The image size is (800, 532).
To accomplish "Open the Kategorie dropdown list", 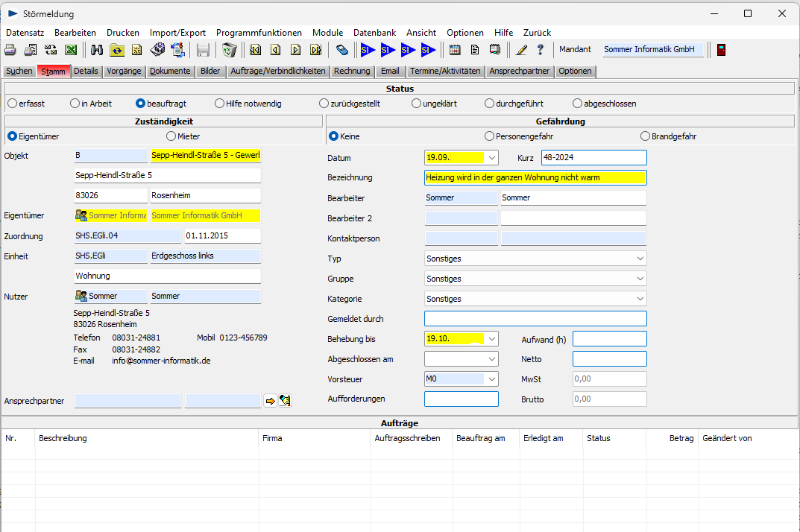I will point(640,299).
